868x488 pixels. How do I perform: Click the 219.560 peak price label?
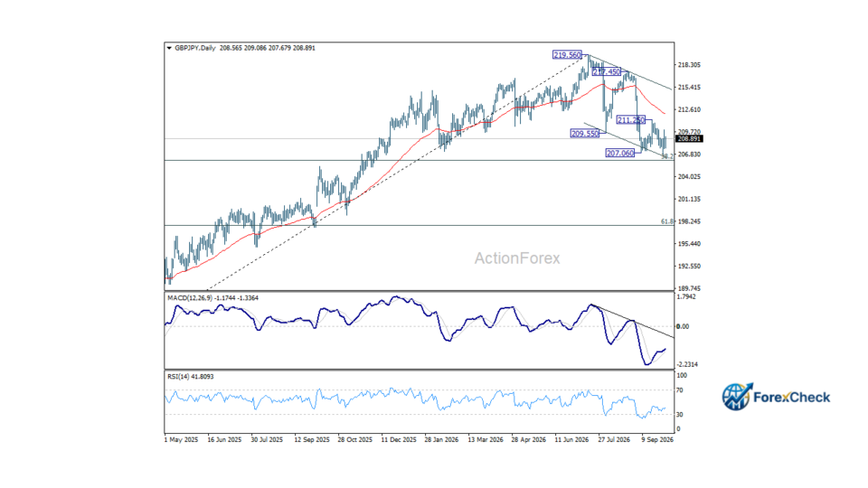pyautogui.click(x=568, y=55)
